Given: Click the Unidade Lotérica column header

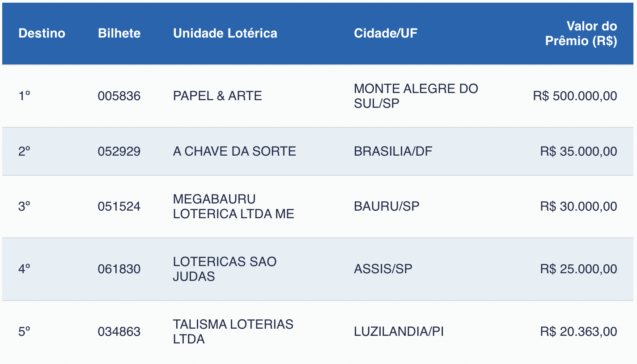Looking at the screenshot, I should (225, 33).
